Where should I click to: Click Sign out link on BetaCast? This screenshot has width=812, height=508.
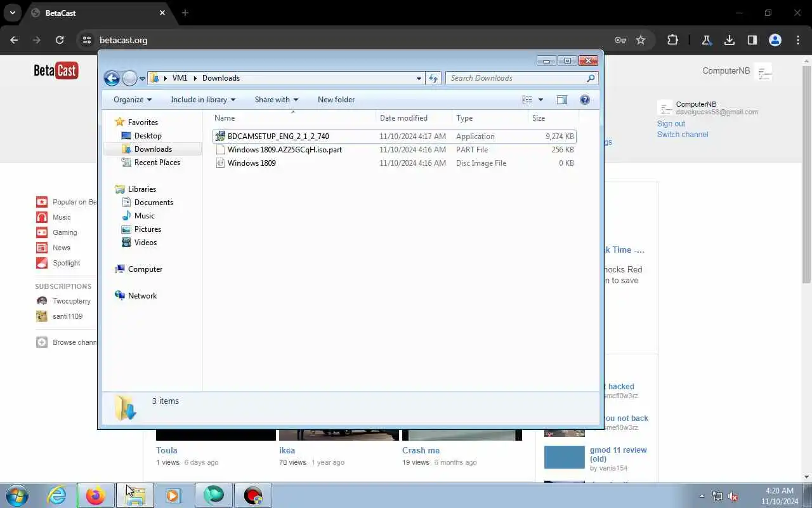[671, 124]
